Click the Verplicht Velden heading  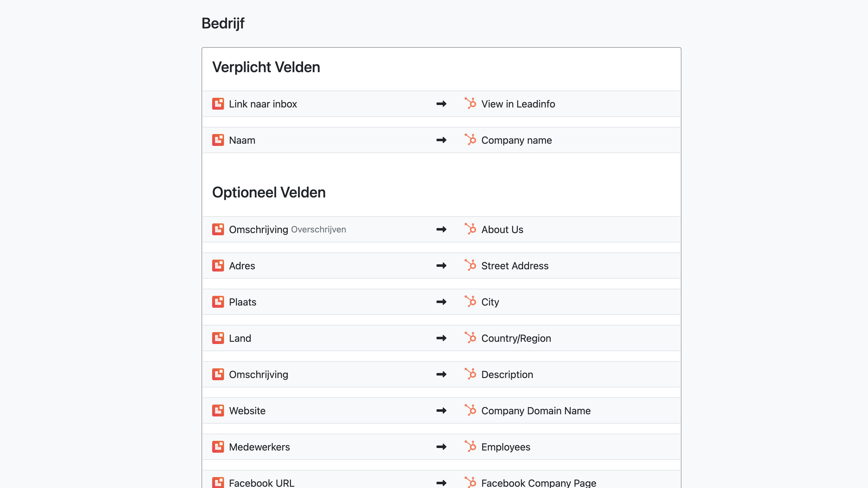click(266, 67)
